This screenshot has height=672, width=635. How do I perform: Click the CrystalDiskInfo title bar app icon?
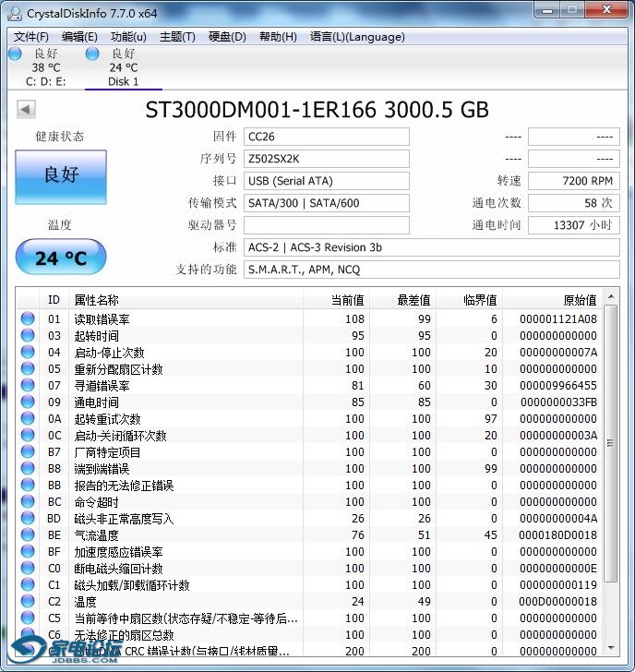coord(15,13)
